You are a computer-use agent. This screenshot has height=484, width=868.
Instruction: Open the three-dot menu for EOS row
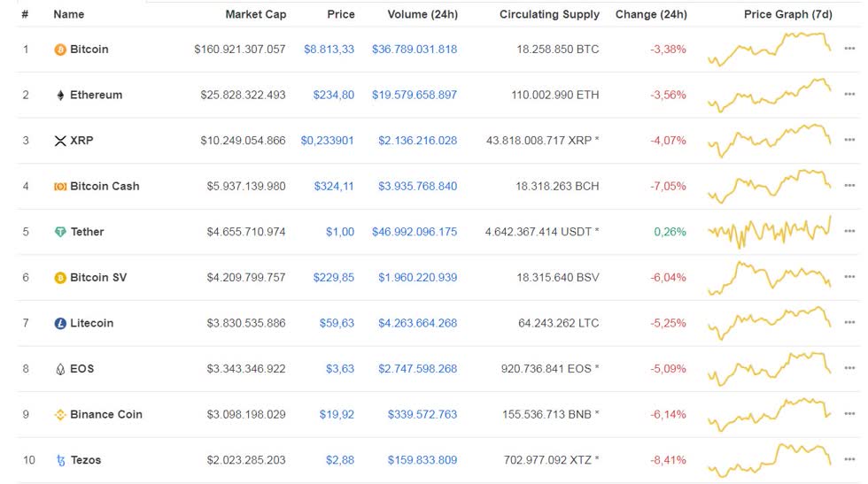(849, 368)
